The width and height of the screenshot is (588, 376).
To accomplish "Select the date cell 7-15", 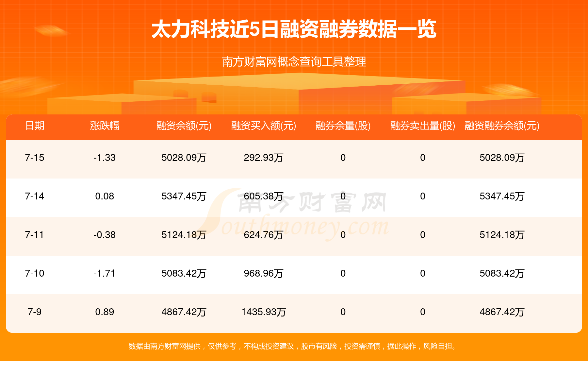I will (35, 158).
